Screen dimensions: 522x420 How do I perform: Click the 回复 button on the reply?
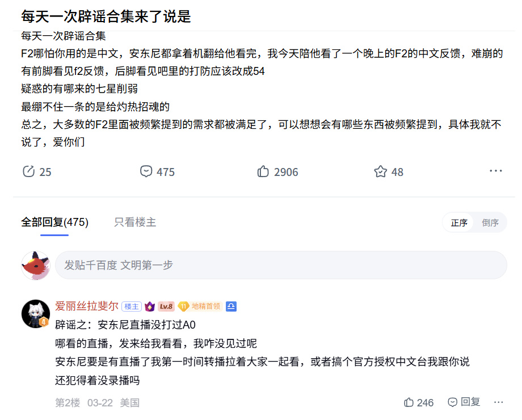[464, 402]
